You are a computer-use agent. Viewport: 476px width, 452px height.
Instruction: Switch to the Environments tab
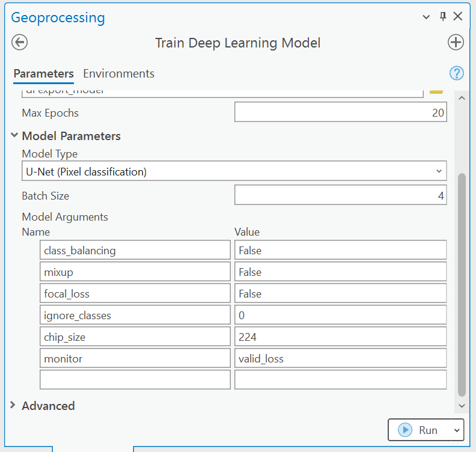118,73
